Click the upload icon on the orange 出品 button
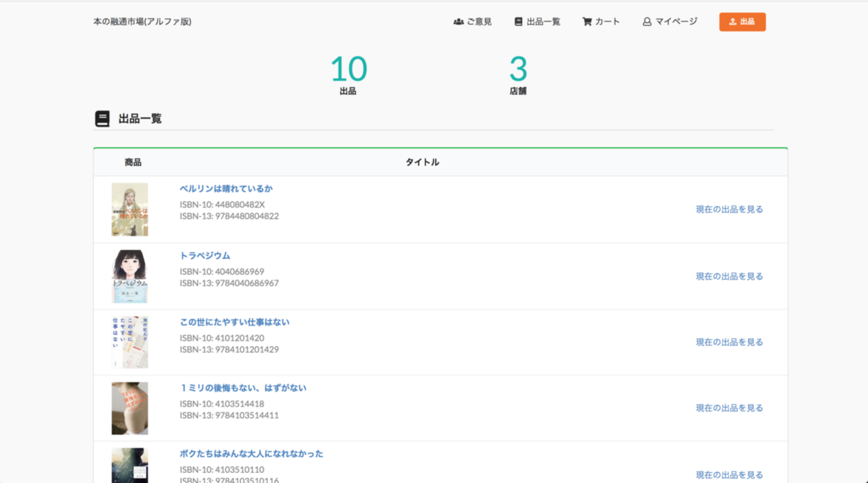 pyautogui.click(x=732, y=22)
